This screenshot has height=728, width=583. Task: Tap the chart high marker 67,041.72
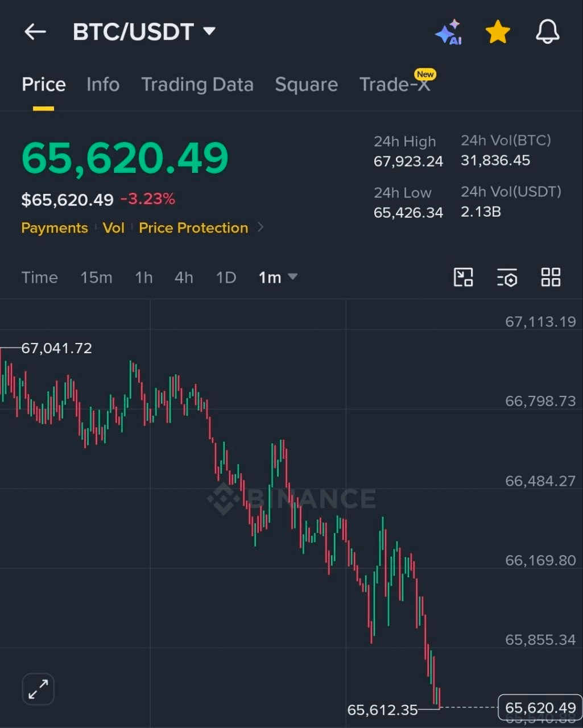(56, 348)
